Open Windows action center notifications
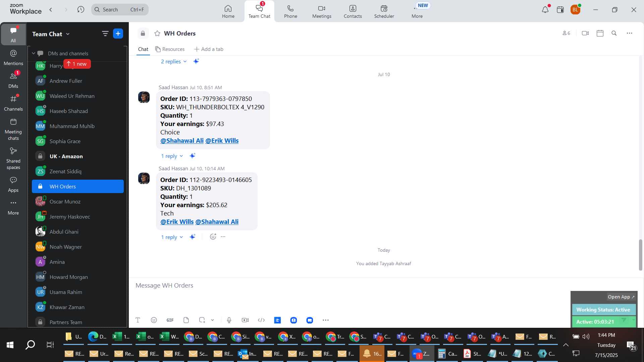Viewport: 644px width, 362px height. pyautogui.click(x=631, y=345)
